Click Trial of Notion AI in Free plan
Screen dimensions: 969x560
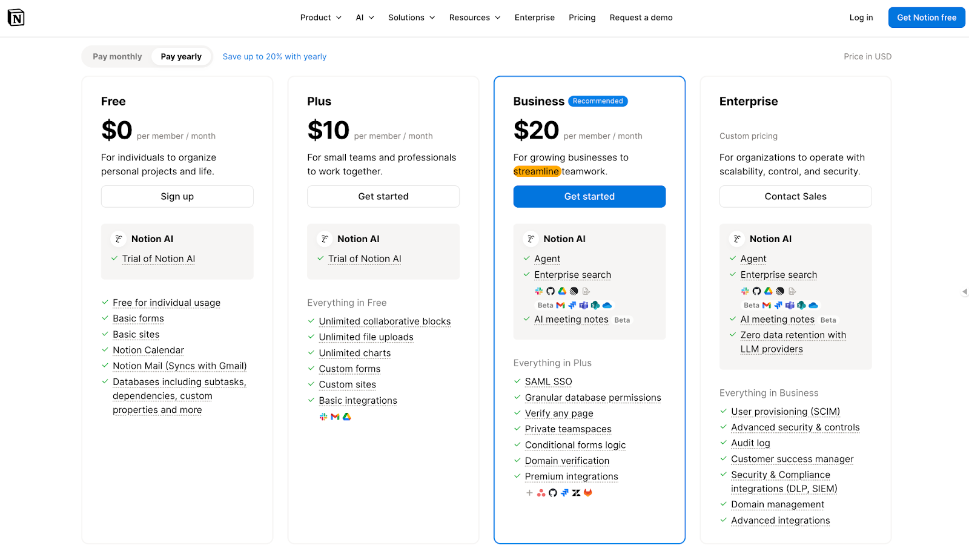point(159,259)
